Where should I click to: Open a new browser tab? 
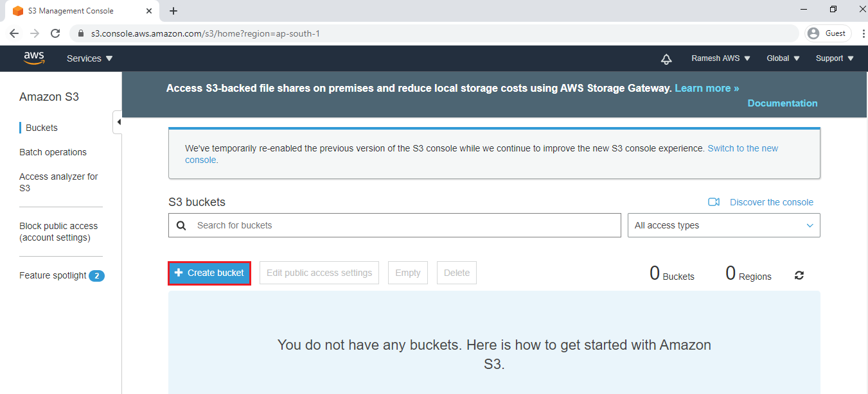[173, 11]
